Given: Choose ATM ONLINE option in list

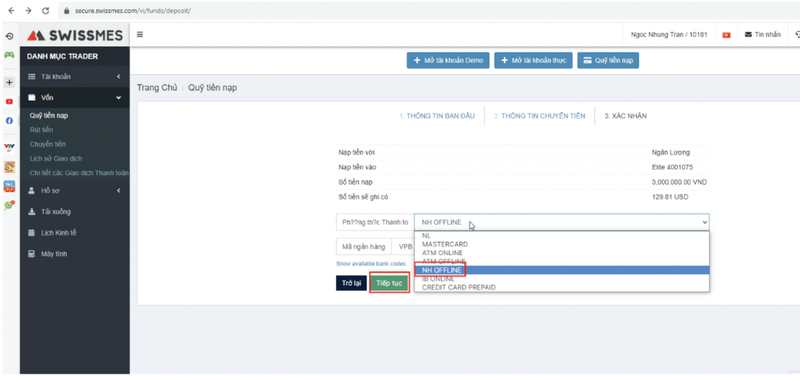Looking at the screenshot, I should (562, 253).
